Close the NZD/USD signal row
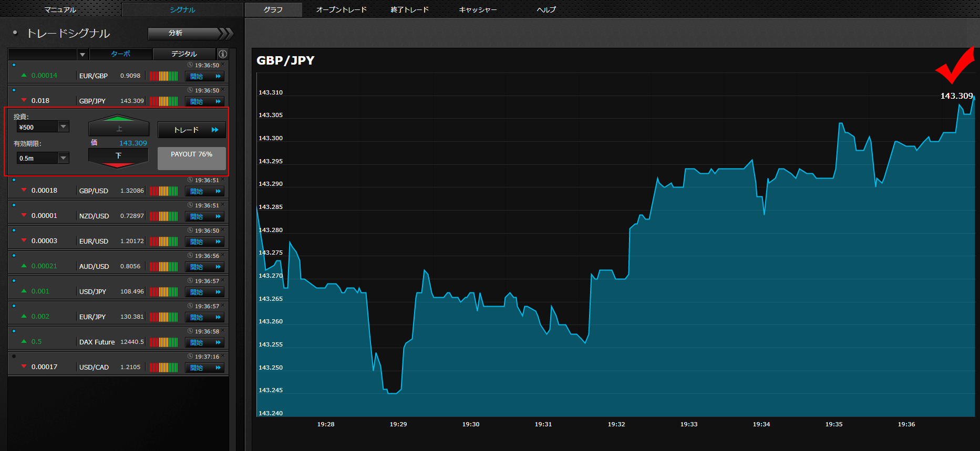 click(223, 205)
